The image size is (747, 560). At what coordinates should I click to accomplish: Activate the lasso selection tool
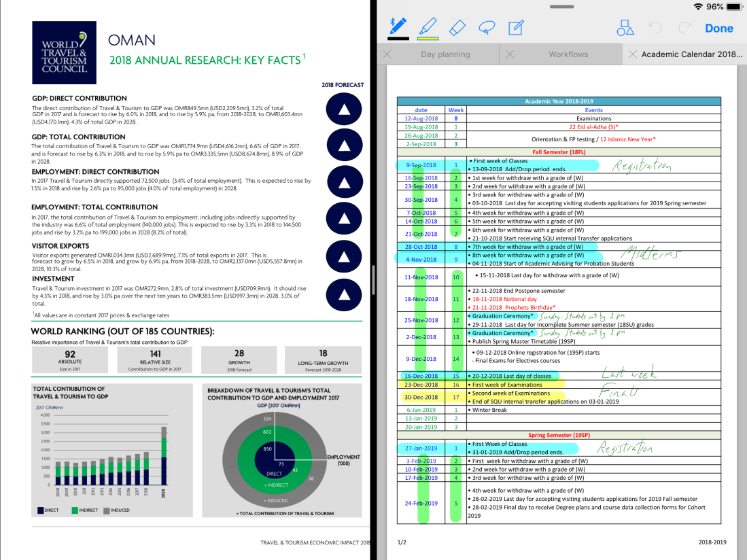[486, 27]
